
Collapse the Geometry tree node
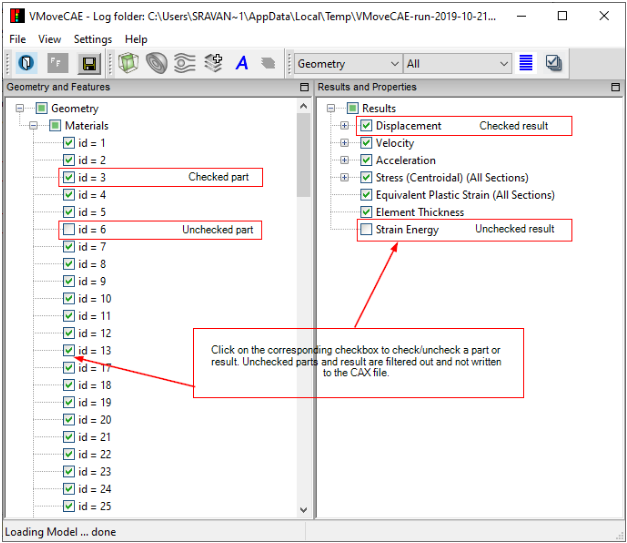coord(20,108)
